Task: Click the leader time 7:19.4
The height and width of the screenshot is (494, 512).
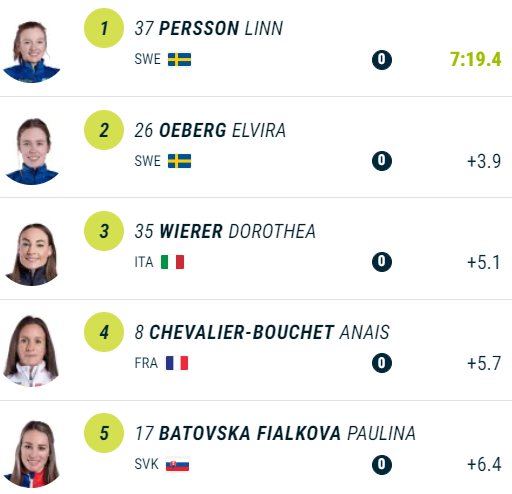Action: (x=475, y=59)
